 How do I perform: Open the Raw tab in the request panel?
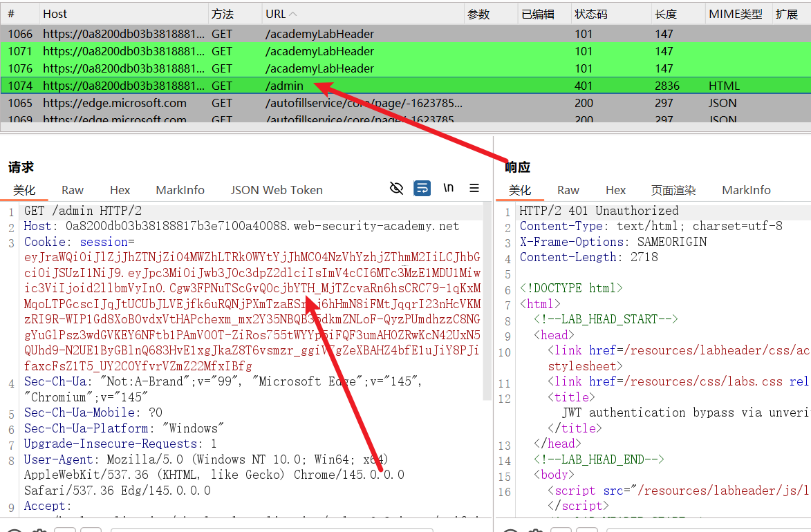pyautogui.click(x=73, y=190)
